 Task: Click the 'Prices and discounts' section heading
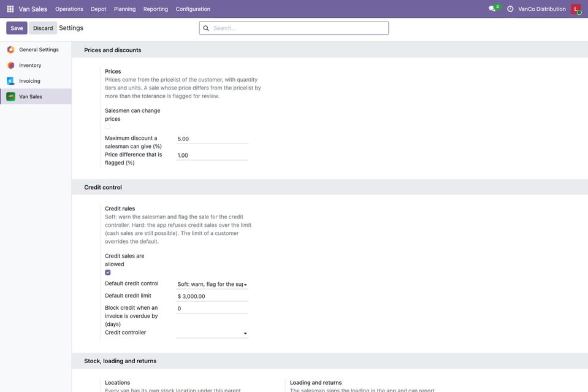tap(113, 50)
